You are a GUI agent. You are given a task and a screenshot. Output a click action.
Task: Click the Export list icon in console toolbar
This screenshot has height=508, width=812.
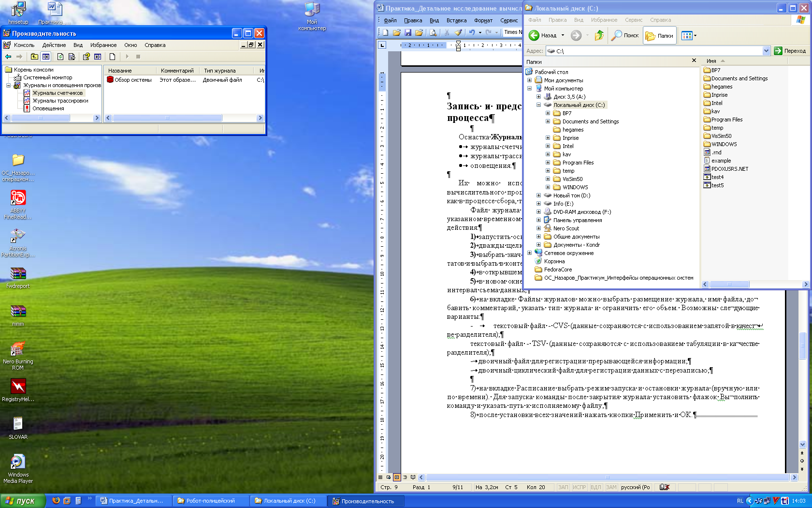(72, 57)
